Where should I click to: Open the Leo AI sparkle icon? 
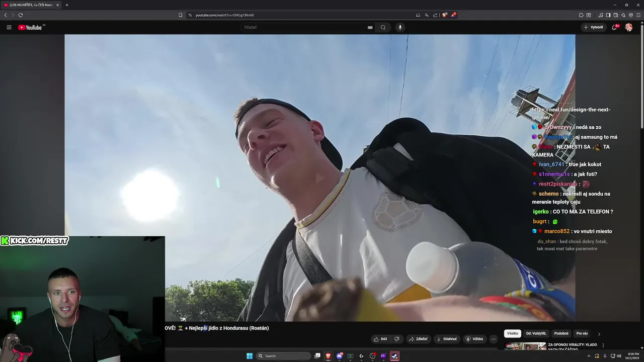[623, 15]
